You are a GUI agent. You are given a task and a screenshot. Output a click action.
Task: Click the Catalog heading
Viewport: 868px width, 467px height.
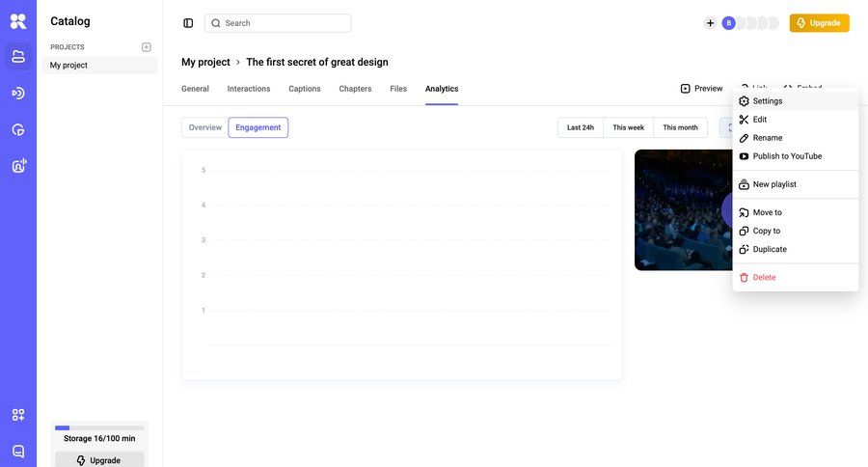point(70,21)
